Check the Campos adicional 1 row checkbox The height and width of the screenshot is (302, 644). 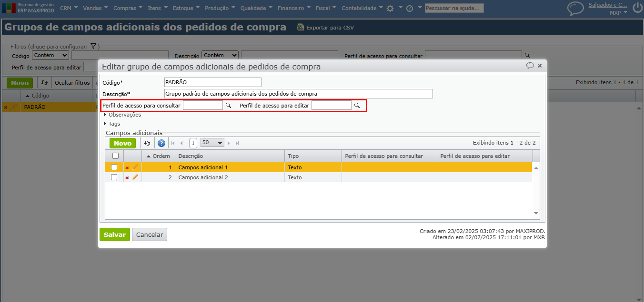coord(114,167)
